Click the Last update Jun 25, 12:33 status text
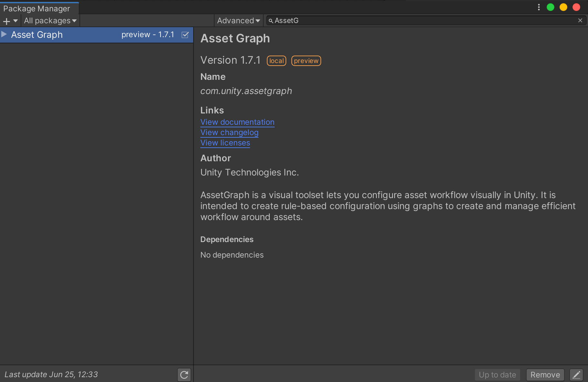The image size is (588, 382). coord(51,375)
